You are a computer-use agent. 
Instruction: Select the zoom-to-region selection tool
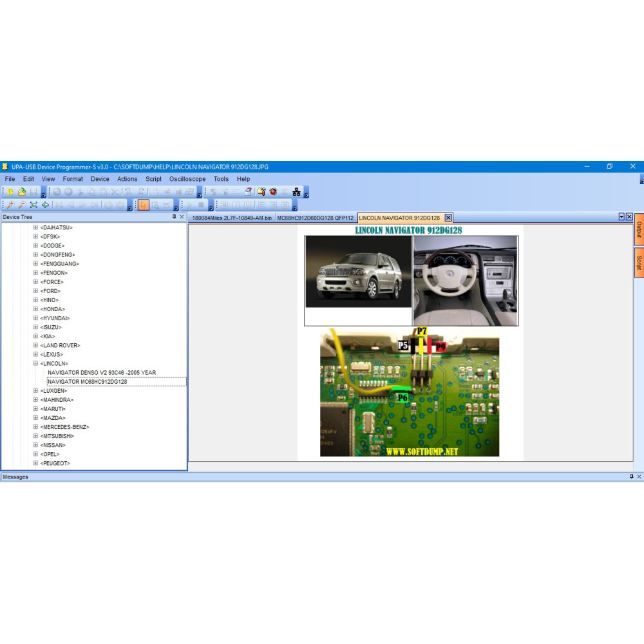point(155,205)
